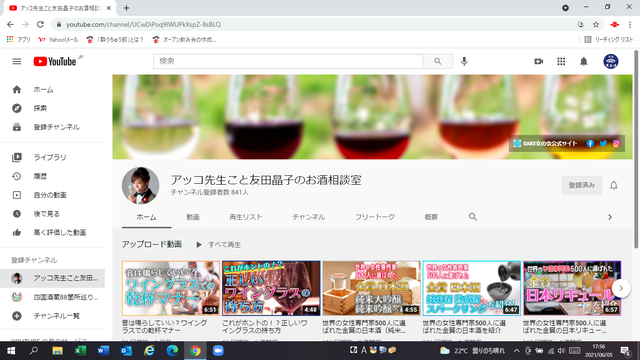
Task: Open the Chrome three-dot menu
Action: [x=631, y=24]
